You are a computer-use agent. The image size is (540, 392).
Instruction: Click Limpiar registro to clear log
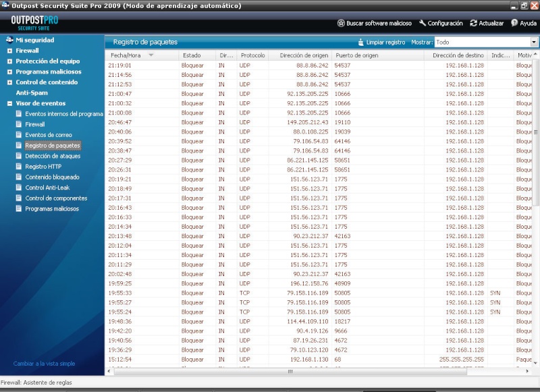point(385,42)
